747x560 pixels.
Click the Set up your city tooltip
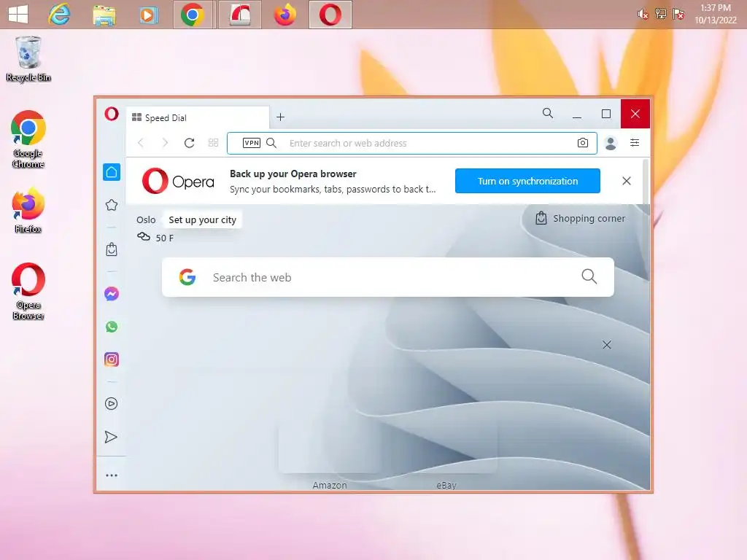click(203, 220)
